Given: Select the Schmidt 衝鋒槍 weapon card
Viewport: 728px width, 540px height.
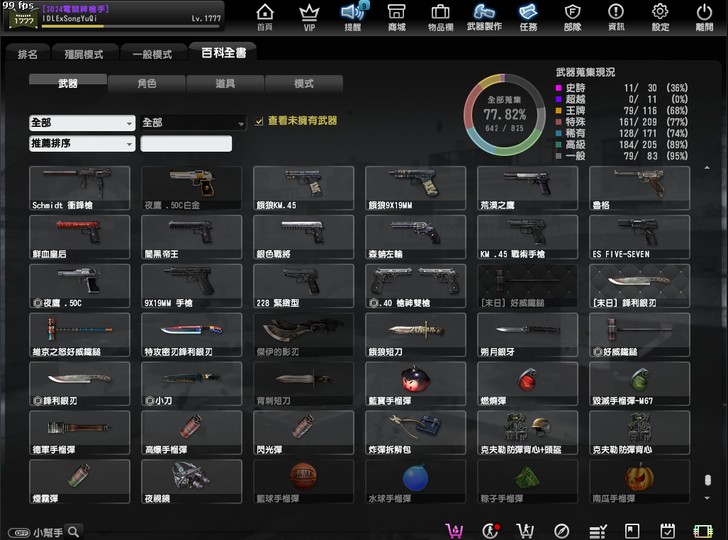Looking at the screenshot, I should click(x=79, y=188).
